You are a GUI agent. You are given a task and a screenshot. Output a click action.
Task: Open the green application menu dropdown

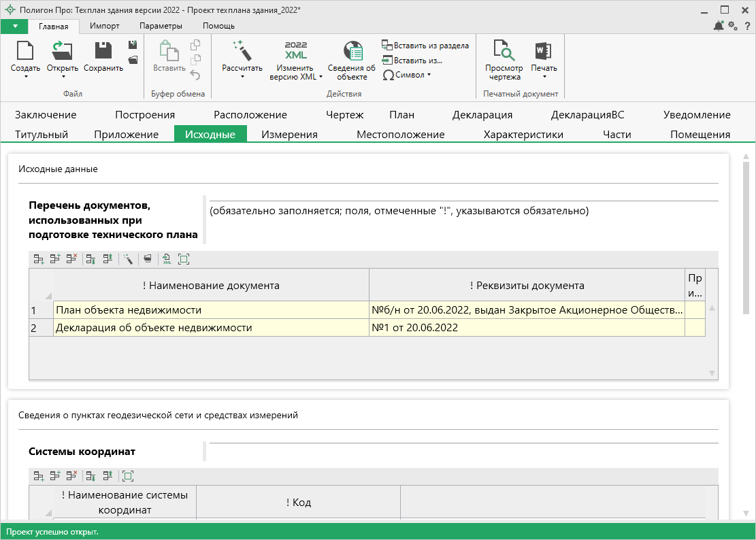14,26
